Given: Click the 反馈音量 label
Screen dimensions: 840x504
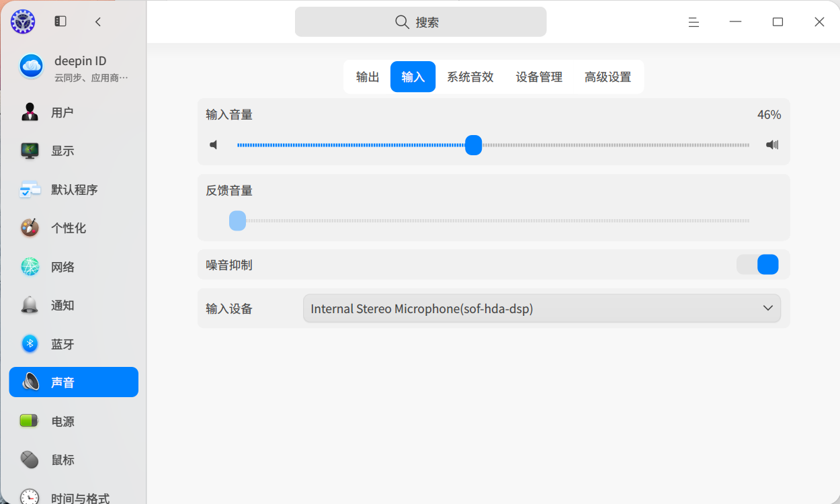Looking at the screenshot, I should click(x=229, y=190).
